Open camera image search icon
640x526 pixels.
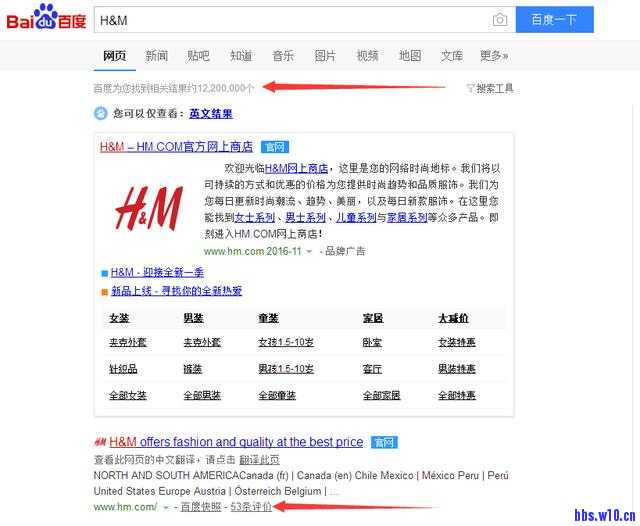[500, 20]
